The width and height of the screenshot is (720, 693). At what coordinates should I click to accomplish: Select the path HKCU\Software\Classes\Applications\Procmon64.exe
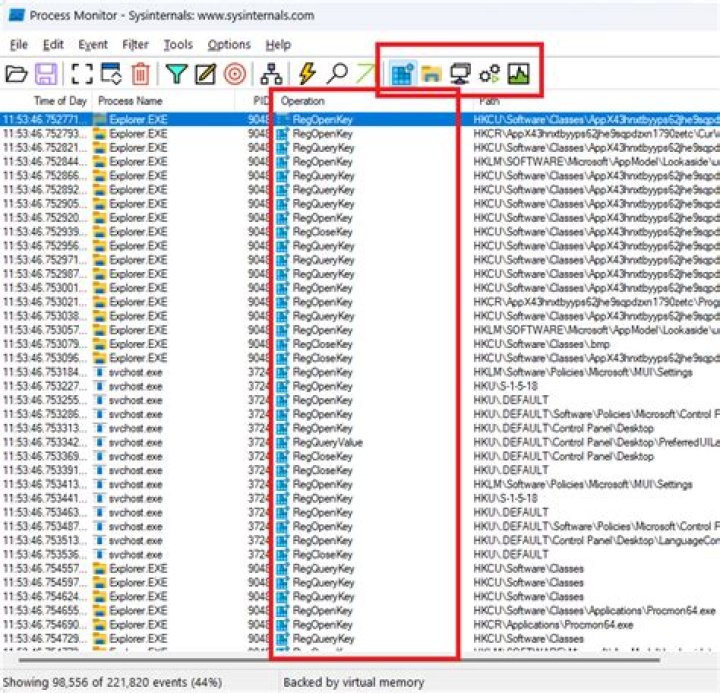tap(594, 610)
